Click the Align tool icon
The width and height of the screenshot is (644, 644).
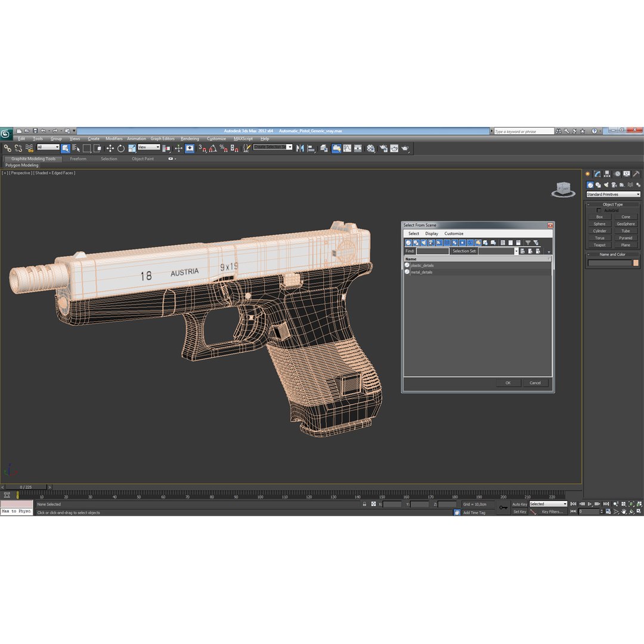point(311,148)
